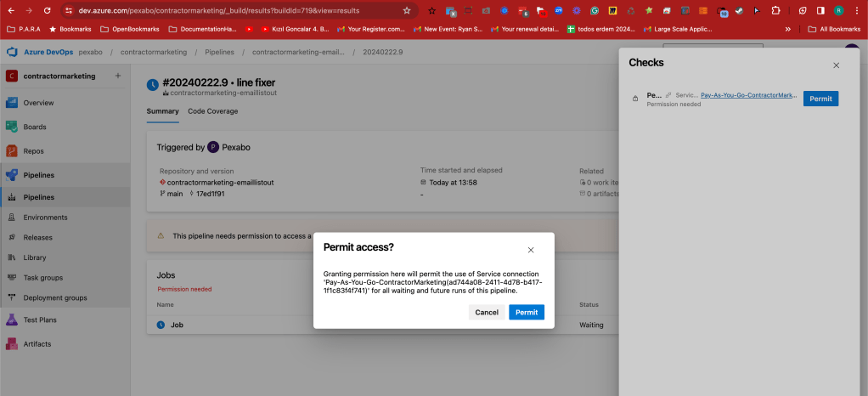Click the Azure DevOps logo
The image size is (868, 396).
[12, 52]
